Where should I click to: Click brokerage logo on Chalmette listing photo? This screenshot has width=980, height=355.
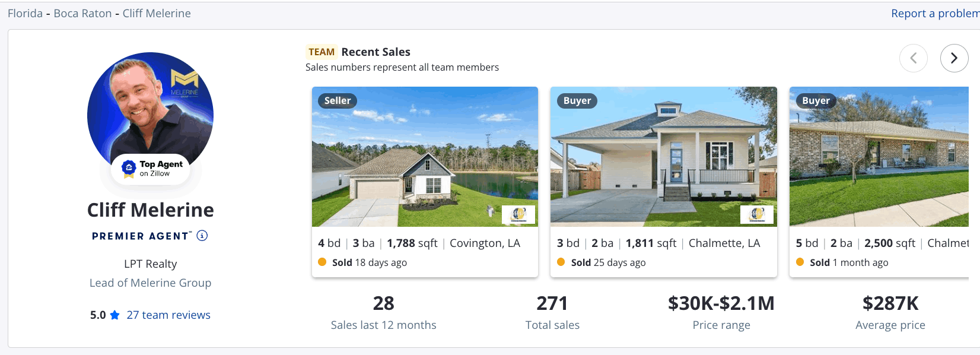coord(757,214)
